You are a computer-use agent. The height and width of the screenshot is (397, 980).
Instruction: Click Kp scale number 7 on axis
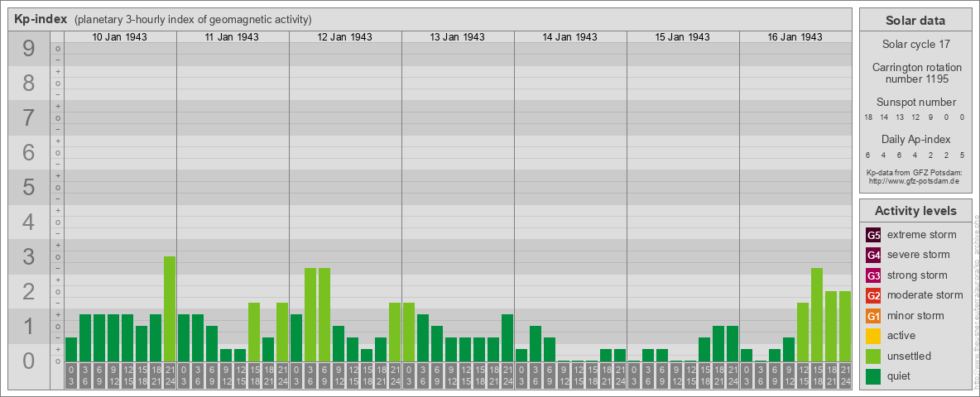click(x=28, y=117)
